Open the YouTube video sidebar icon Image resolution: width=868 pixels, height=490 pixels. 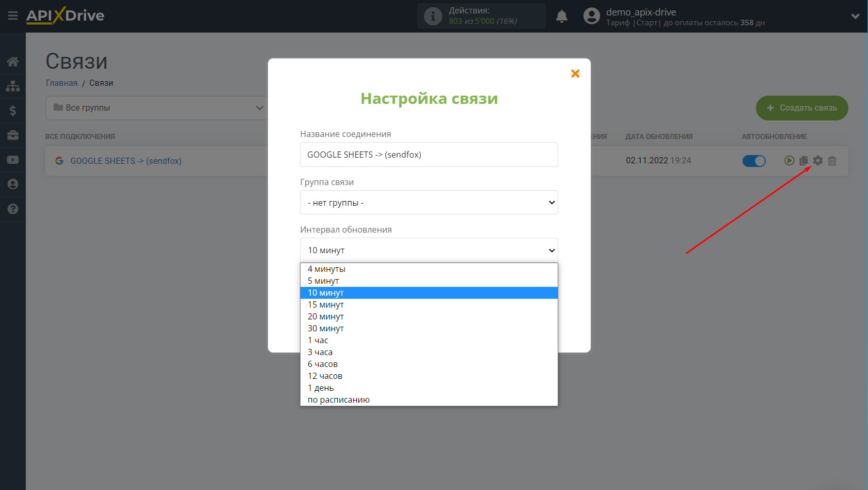13,160
